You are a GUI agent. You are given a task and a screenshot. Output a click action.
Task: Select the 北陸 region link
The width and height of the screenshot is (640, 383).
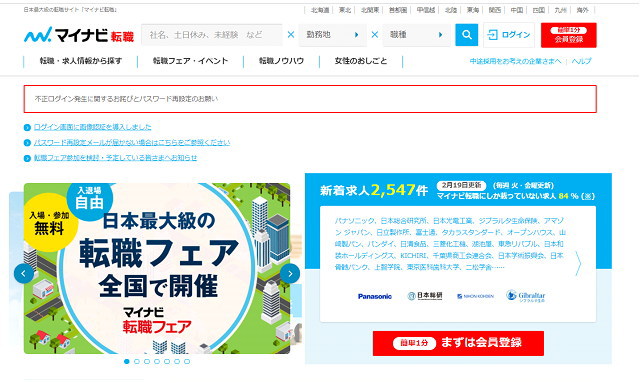[451, 10]
